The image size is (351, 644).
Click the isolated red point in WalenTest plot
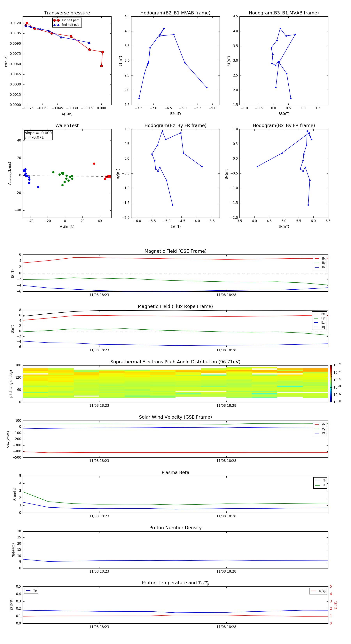[94, 164]
